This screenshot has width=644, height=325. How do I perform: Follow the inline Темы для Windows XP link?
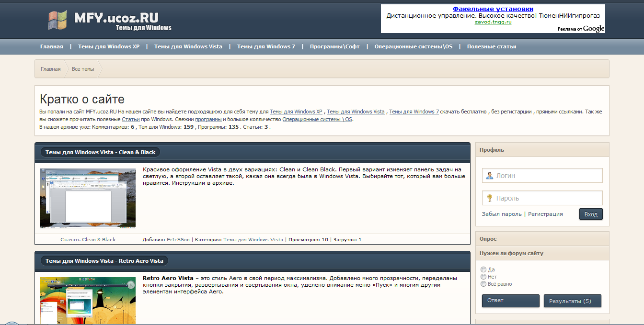(x=296, y=112)
